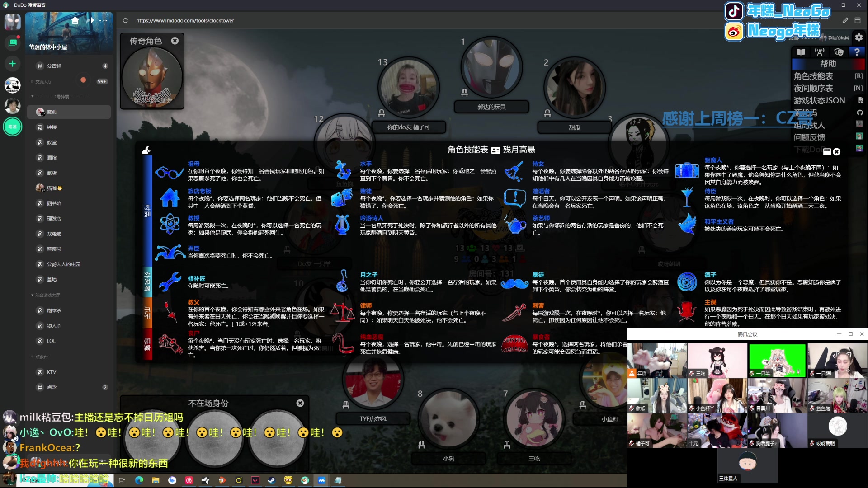This screenshot has width=868, height=488.
Task: Open Microsoft Edge from the taskbar
Action: pos(139,480)
